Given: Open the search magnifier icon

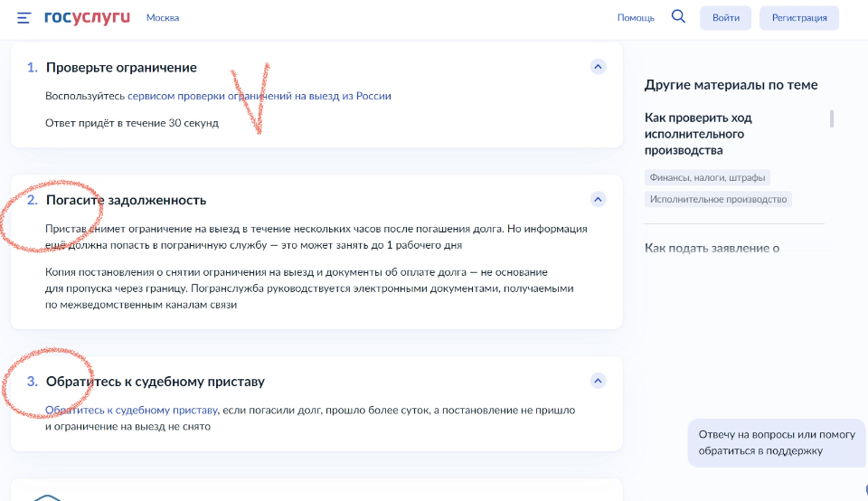Looking at the screenshot, I should point(678,17).
